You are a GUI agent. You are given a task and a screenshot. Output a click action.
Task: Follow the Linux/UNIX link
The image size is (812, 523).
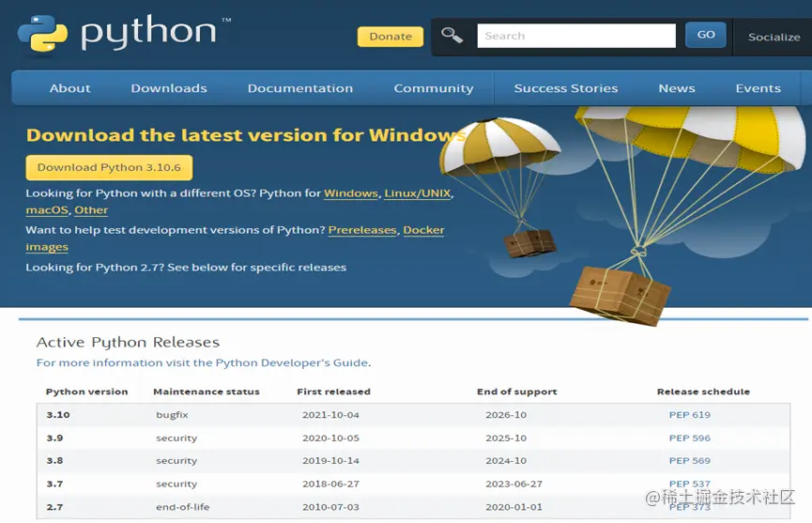click(x=418, y=193)
